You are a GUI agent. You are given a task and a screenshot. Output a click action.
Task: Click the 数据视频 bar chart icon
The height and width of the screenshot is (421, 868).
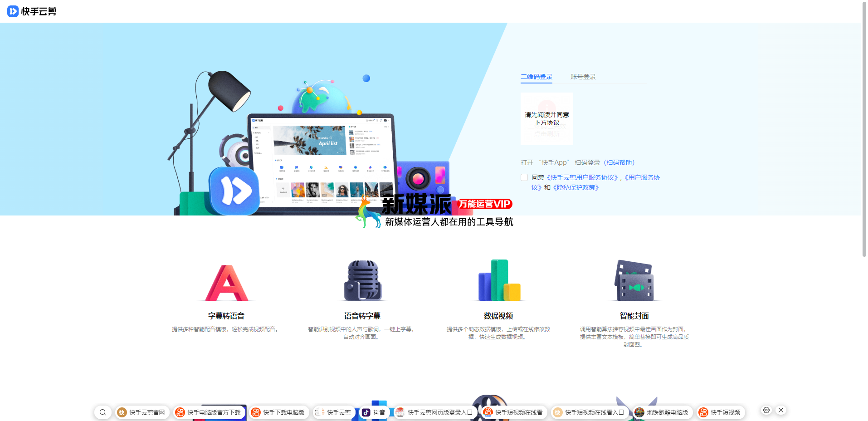pos(499,280)
